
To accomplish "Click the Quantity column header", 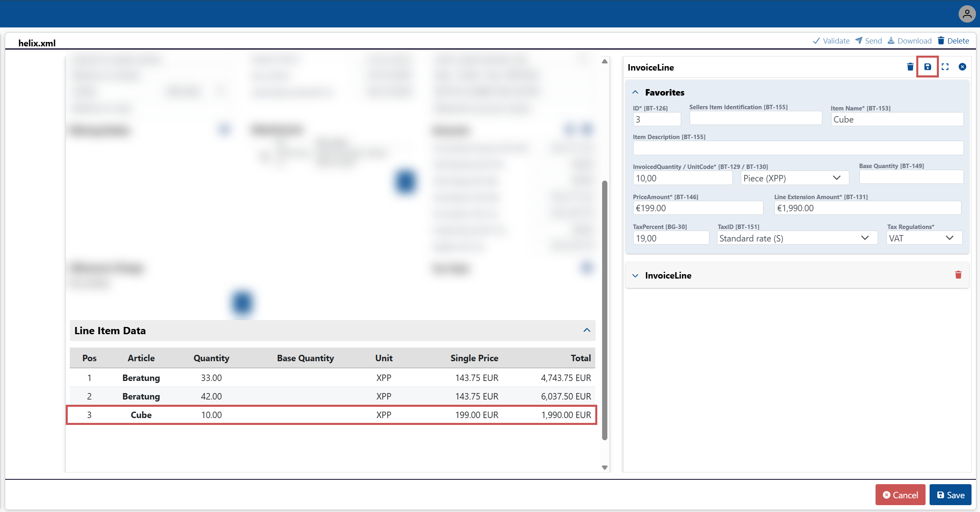I will click(211, 358).
